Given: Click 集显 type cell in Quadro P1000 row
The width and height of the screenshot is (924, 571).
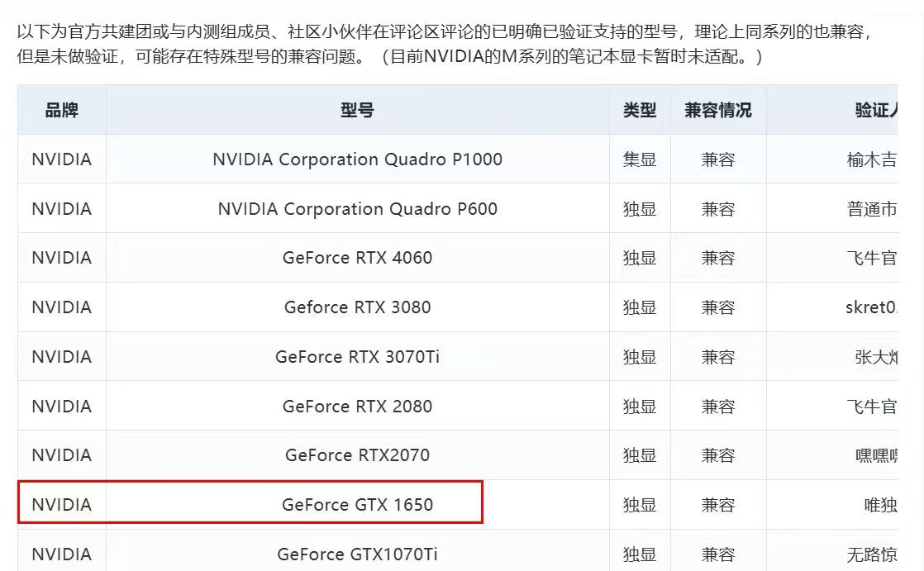Looking at the screenshot, I should tap(640, 159).
